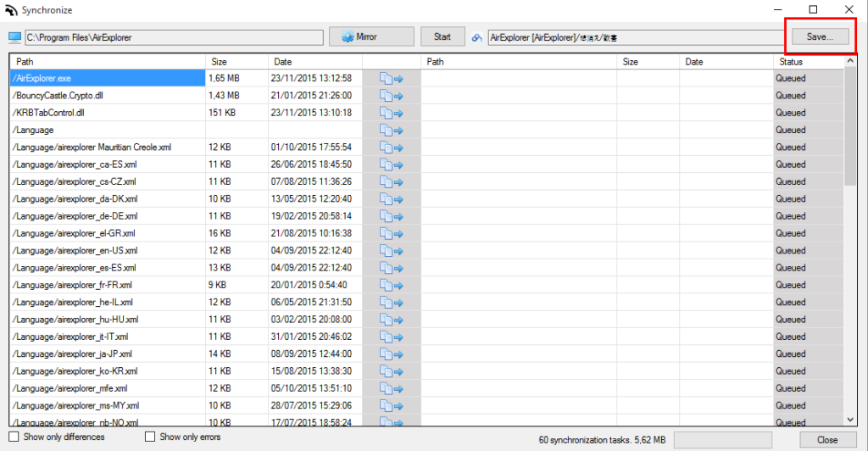Select the /AirExplorer.exe row
This screenshot has width=868, height=451.
tap(108, 78)
